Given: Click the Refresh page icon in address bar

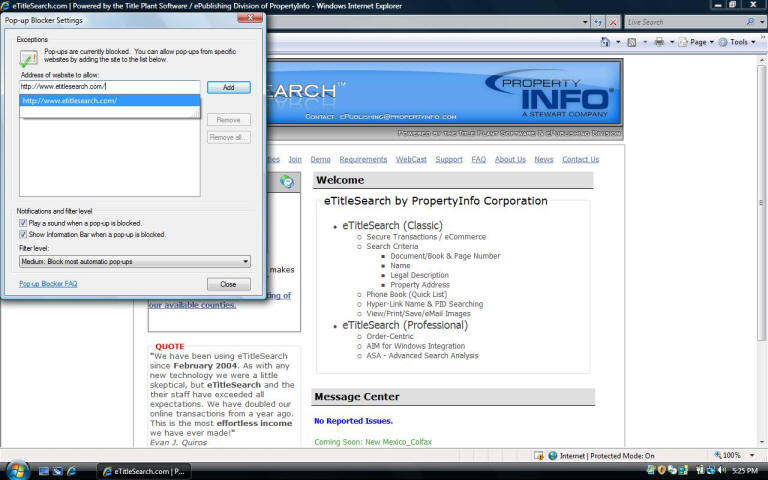Looking at the screenshot, I should [598, 22].
